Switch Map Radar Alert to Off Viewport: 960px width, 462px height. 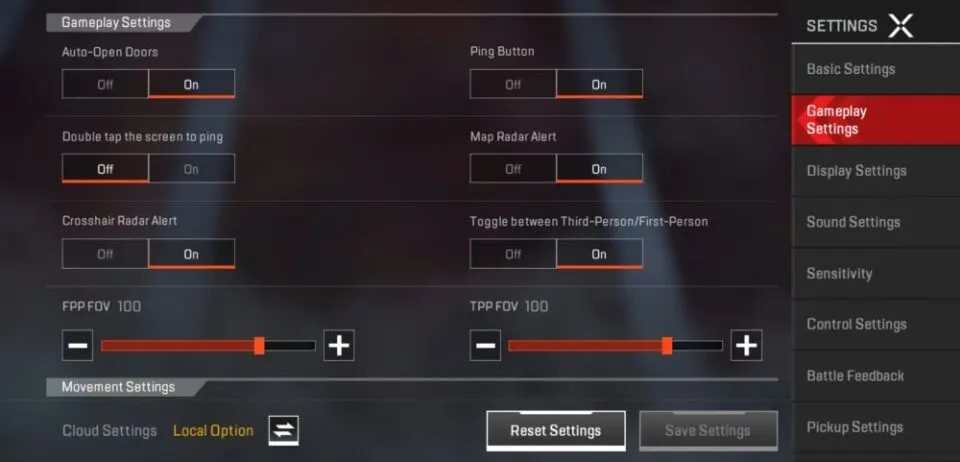pos(513,168)
